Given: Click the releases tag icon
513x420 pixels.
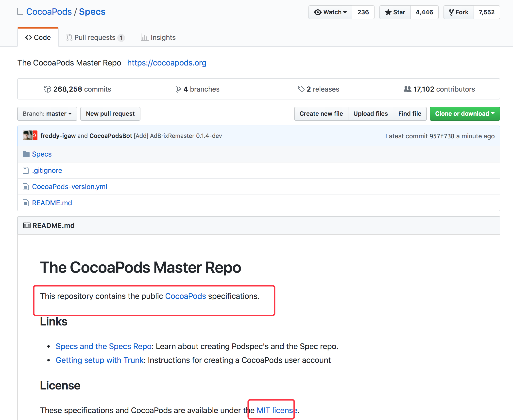Looking at the screenshot, I should click(301, 89).
